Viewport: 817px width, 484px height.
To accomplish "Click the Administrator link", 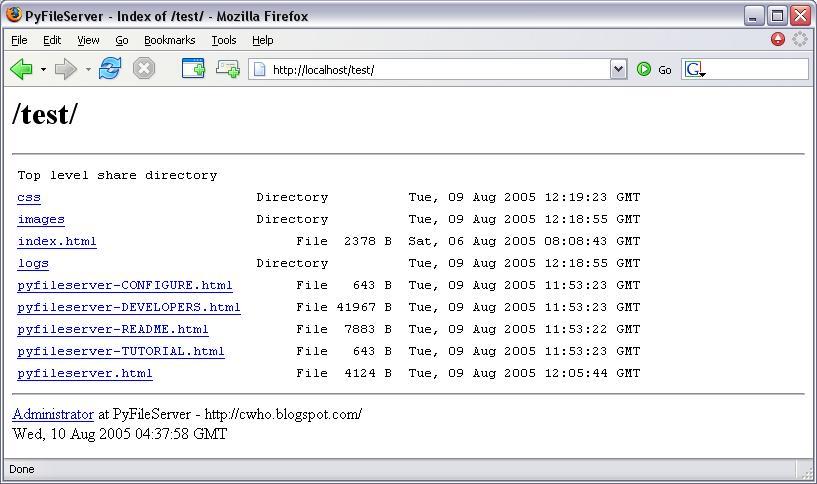I will 53,414.
